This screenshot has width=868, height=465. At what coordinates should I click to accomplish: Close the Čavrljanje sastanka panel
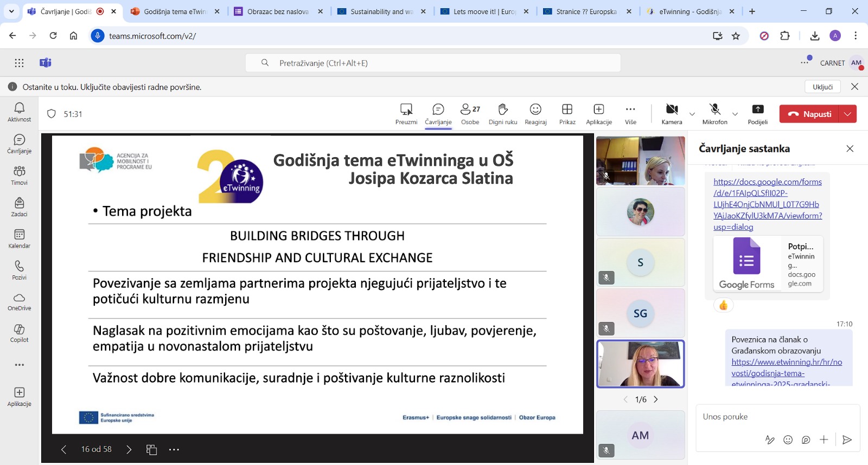(x=850, y=148)
